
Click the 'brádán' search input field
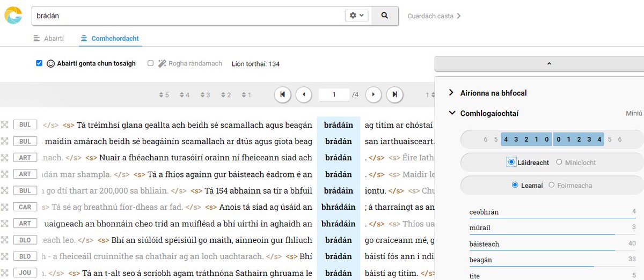[x=188, y=16]
